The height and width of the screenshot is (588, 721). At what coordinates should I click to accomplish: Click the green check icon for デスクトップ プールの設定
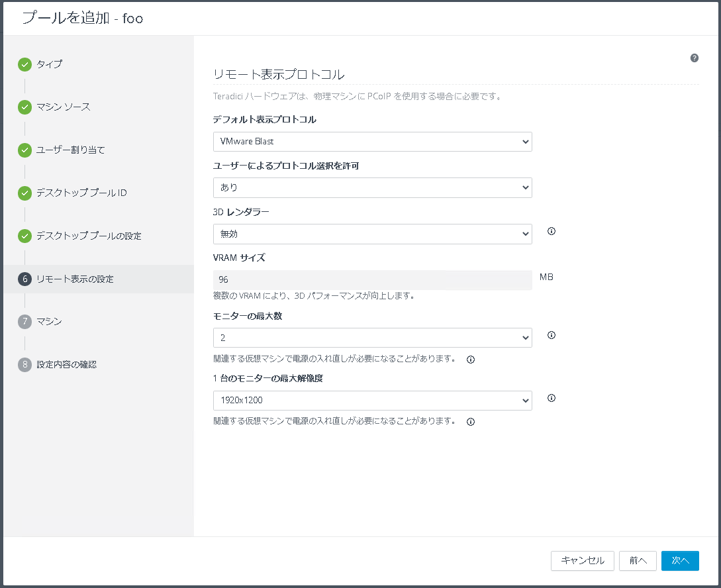point(25,236)
